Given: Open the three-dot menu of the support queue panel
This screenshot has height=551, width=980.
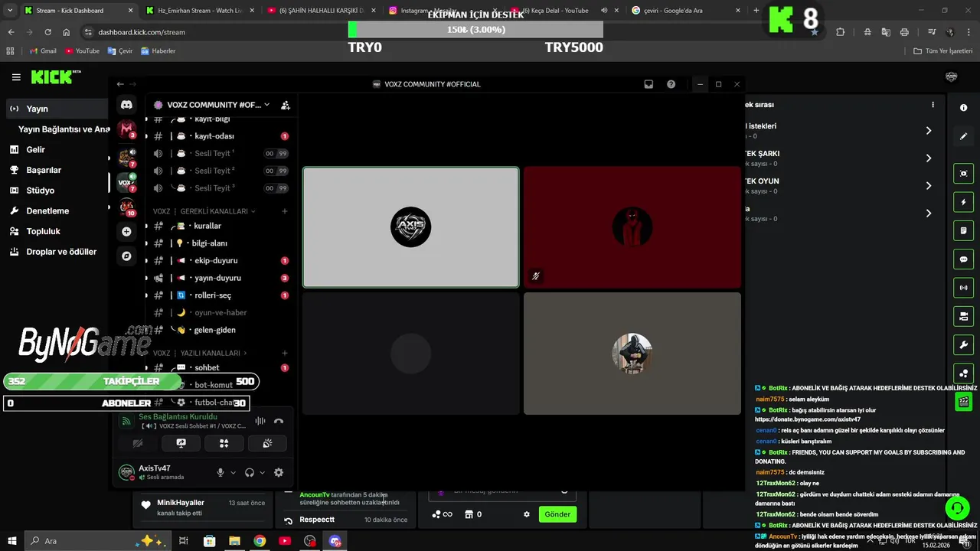Looking at the screenshot, I should click(x=933, y=105).
